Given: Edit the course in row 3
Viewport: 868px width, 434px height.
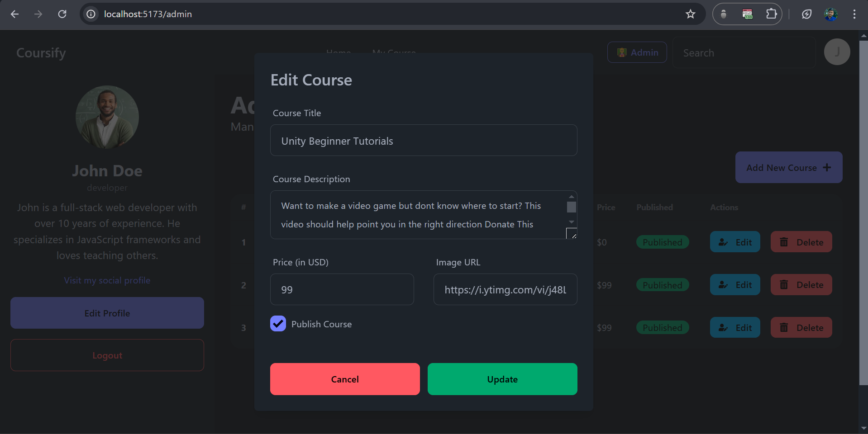Looking at the screenshot, I should 735,328.
